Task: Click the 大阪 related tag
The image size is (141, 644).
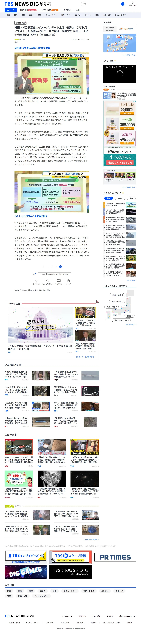Action: (x=44, y=290)
